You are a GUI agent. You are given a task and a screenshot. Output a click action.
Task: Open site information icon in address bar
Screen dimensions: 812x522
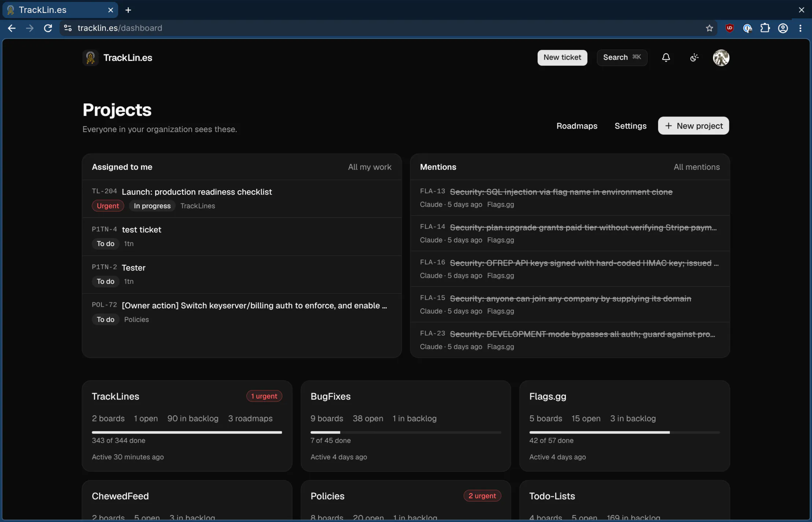pos(68,28)
